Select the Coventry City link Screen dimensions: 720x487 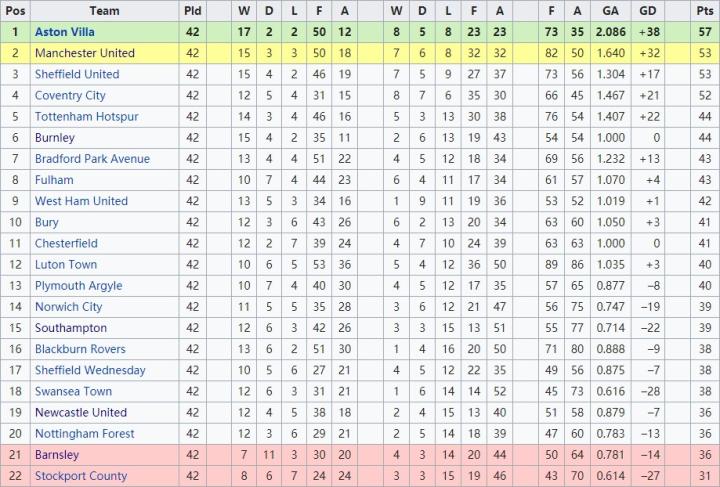click(70, 95)
